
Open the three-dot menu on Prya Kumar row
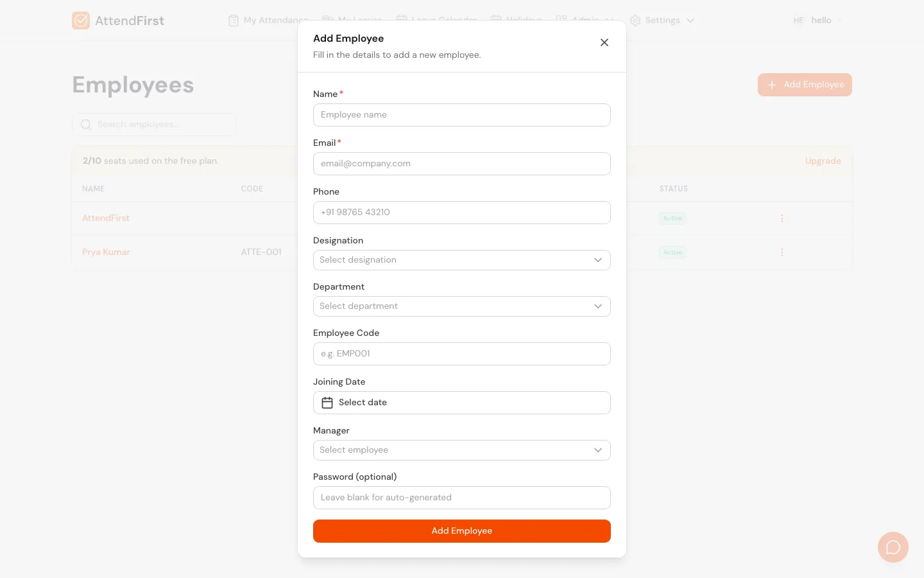[782, 252]
